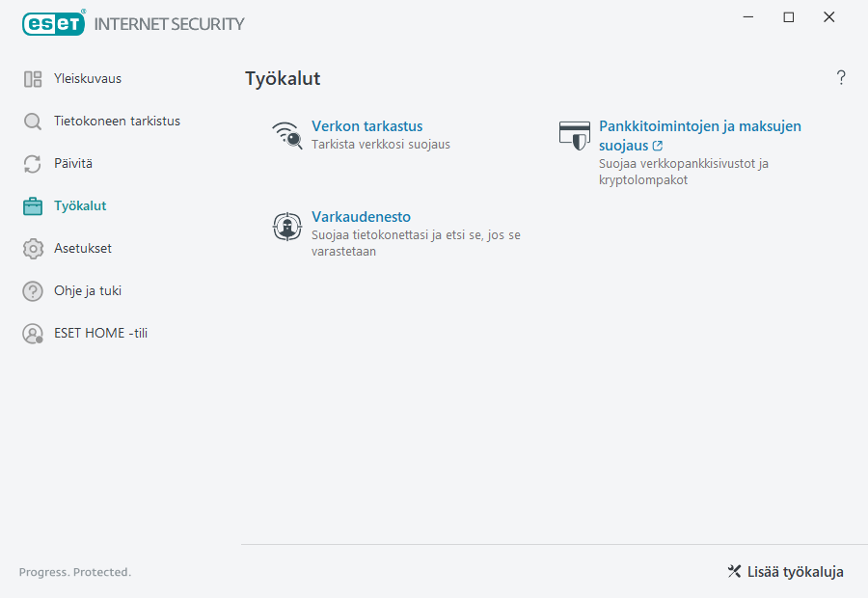
Task: Minimize the ESET window
Action: tap(748, 17)
